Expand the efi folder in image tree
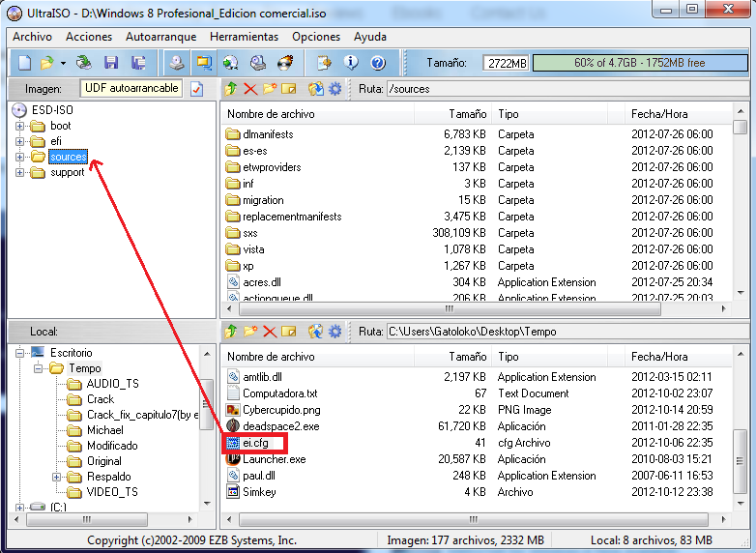The width and height of the screenshot is (756, 553). pyautogui.click(x=19, y=141)
